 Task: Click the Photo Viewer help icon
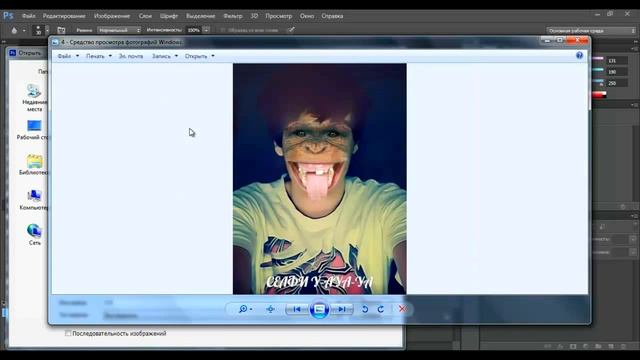coord(579,56)
